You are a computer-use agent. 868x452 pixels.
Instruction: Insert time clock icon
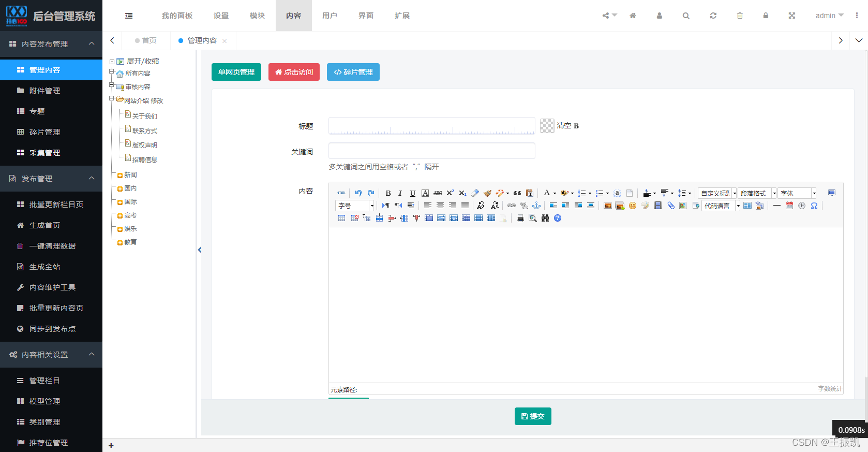click(x=802, y=206)
